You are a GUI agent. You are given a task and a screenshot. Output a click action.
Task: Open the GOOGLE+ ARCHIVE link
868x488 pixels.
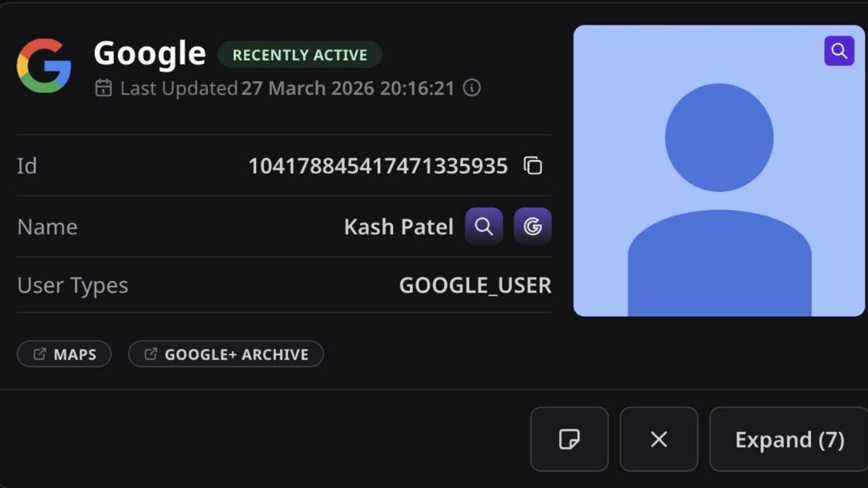click(226, 354)
